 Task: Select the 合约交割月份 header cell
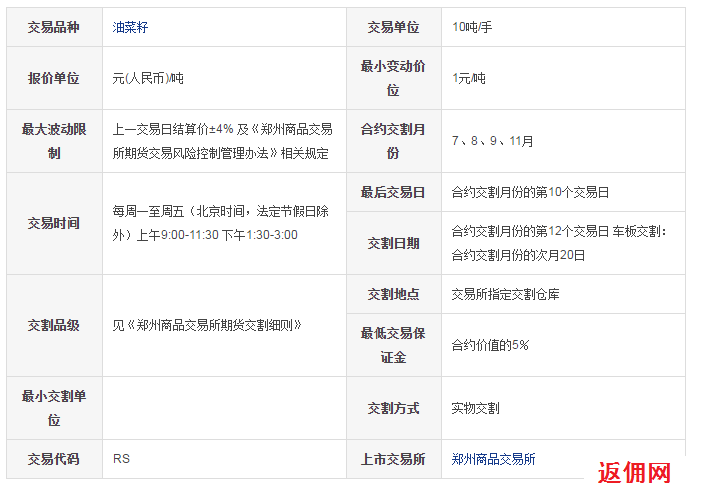[x=393, y=141]
